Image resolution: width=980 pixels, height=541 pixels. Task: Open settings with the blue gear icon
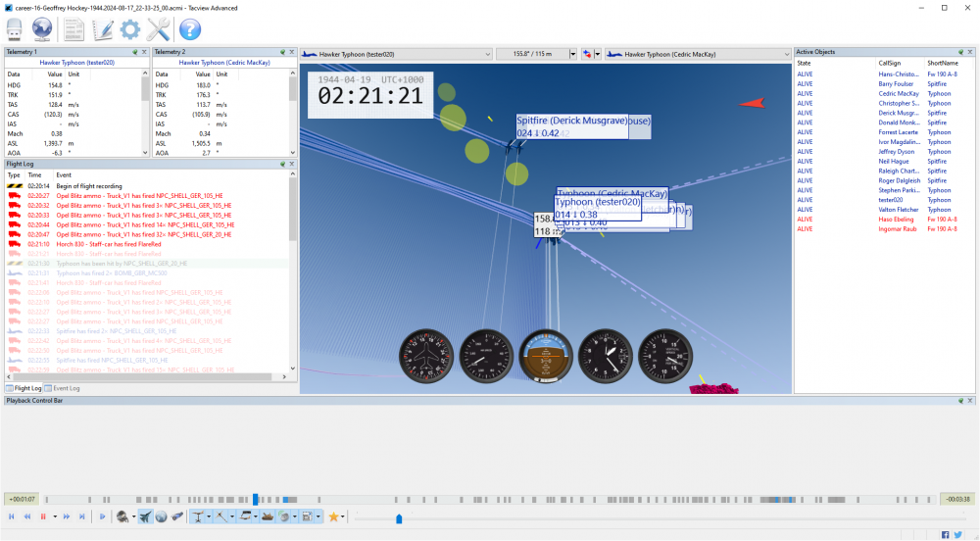129,29
